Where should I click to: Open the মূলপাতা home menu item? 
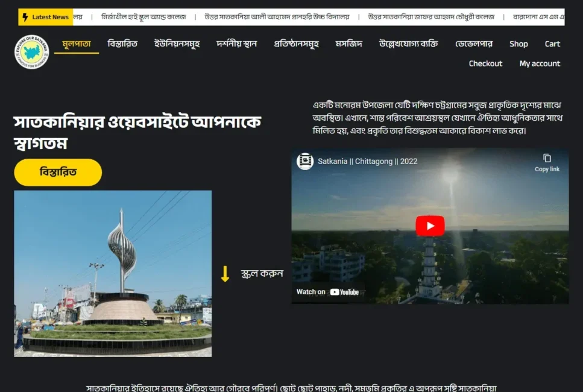coord(77,43)
